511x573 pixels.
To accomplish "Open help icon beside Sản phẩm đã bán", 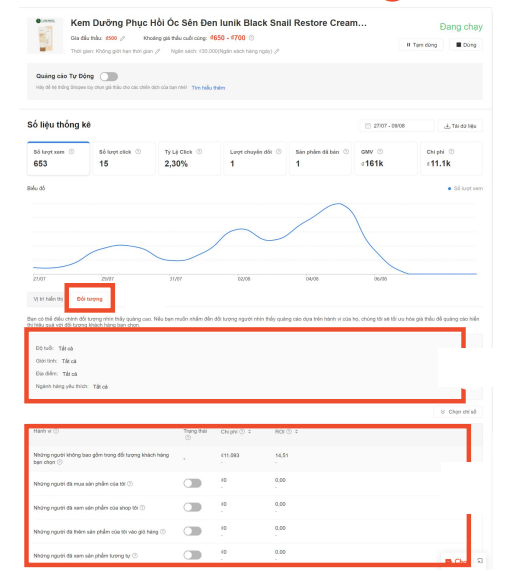I will [346, 152].
